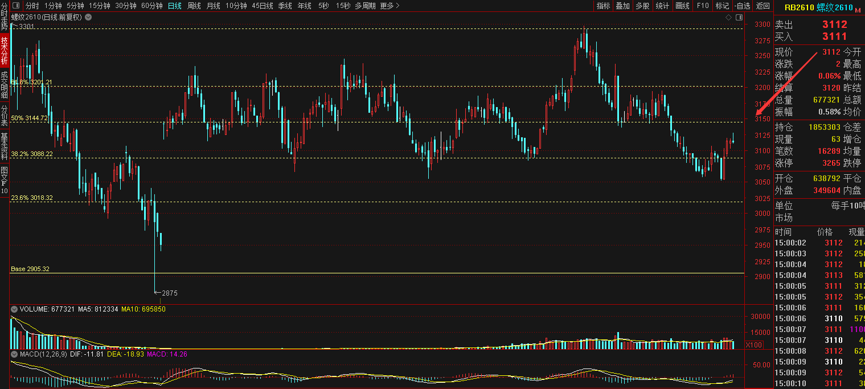Viewport: 865px width, 389px height.
Task: Click the 时间 column header in trade list
Action: tap(782, 232)
